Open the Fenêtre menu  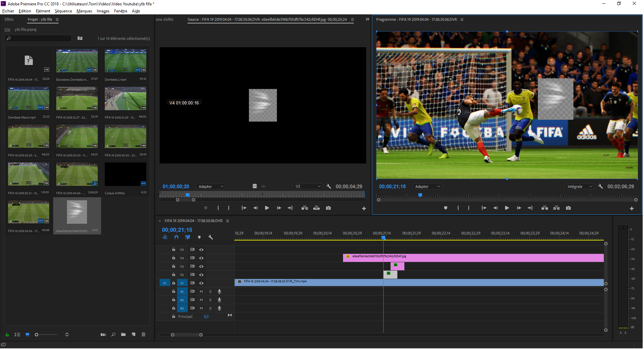(120, 11)
